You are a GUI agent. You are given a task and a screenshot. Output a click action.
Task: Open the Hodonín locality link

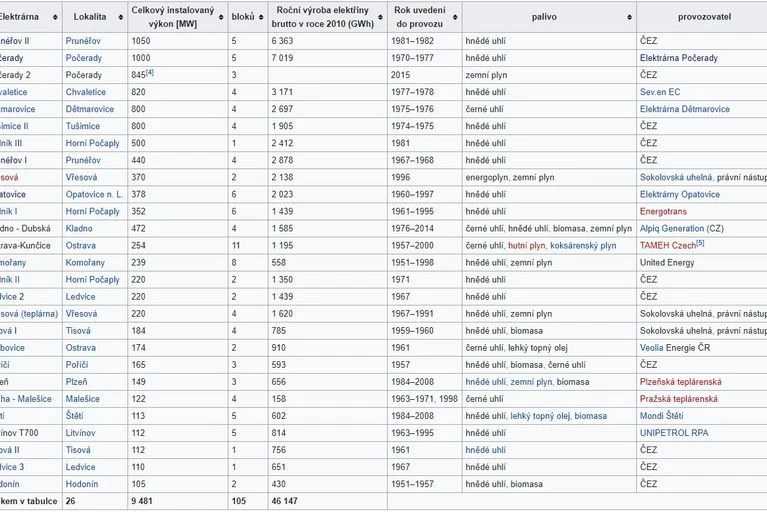click(82, 484)
